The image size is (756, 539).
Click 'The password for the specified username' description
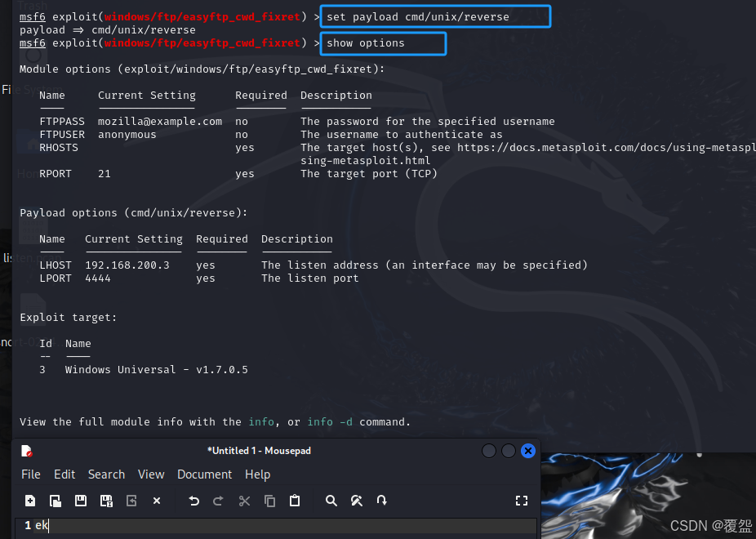click(x=428, y=122)
